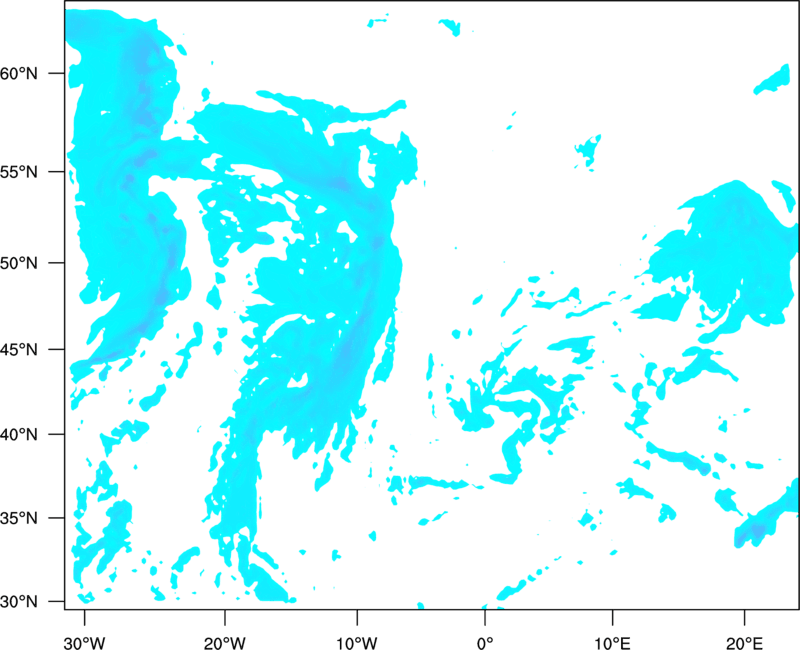Click the 35°N latitude label
This screenshot has height=650, width=800.
(x=19, y=518)
